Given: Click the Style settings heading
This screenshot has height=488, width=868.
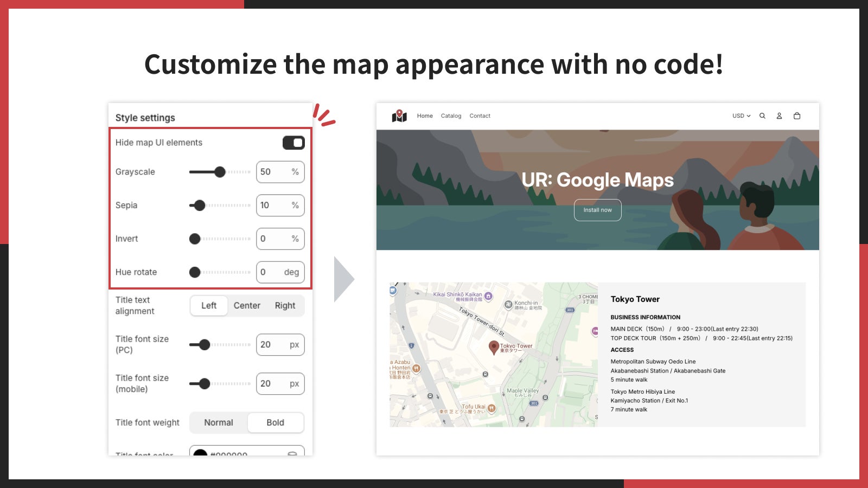Looking at the screenshot, I should pyautogui.click(x=145, y=118).
